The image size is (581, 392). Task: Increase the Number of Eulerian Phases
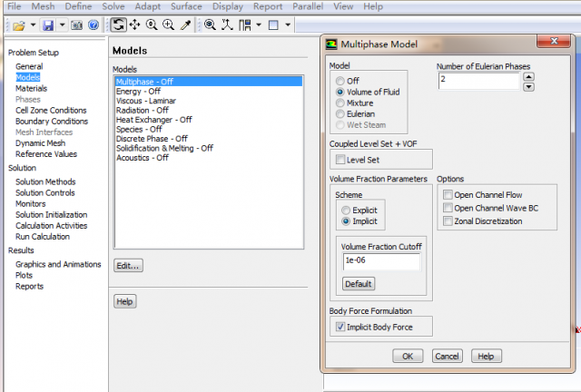[528, 76]
